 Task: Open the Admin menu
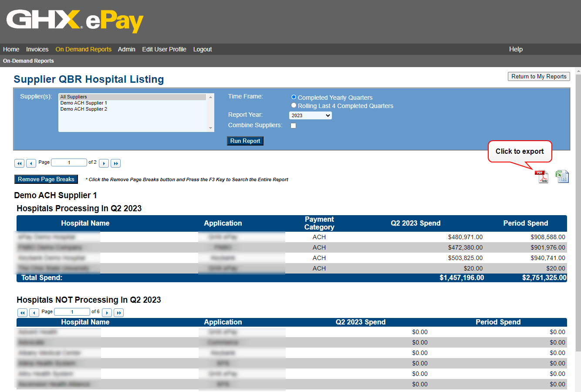pyautogui.click(x=126, y=49)
